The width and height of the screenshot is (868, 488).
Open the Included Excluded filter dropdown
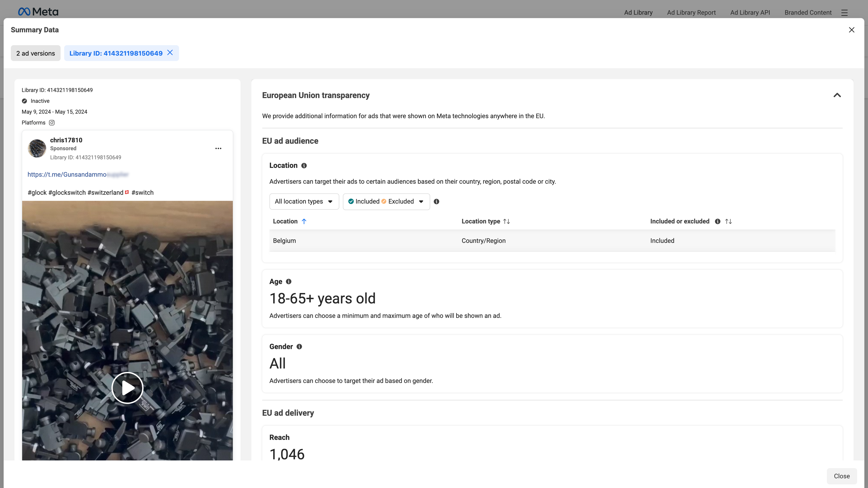[386, 201]
